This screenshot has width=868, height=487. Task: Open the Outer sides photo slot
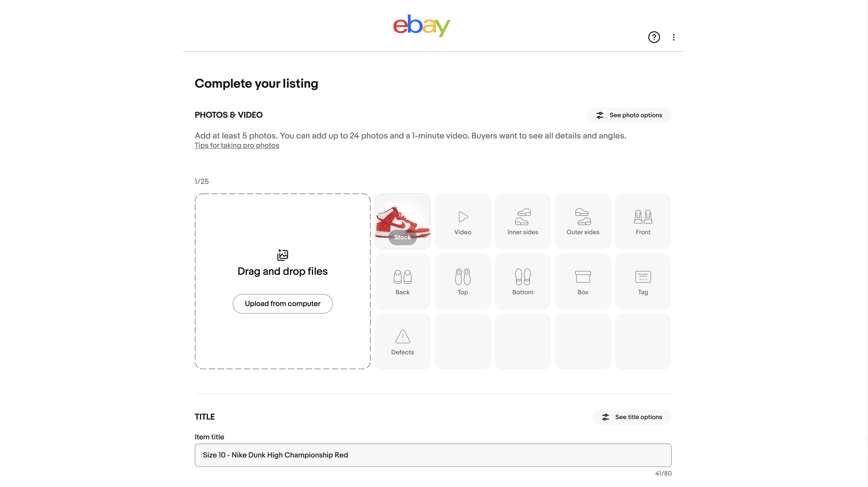point(582,221)
